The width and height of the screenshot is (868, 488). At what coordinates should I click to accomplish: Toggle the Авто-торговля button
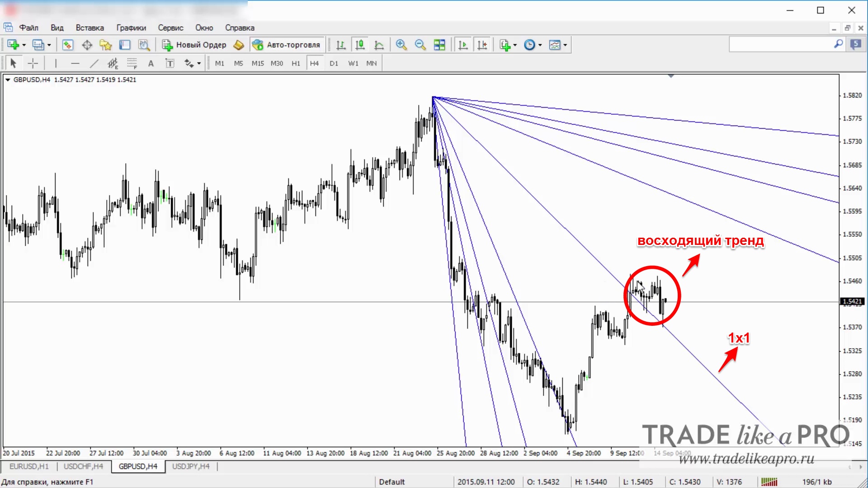coord(287,45)
